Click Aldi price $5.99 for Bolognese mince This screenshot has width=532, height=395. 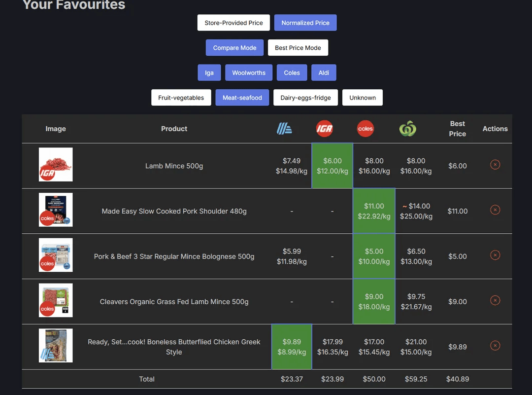click(x=292, y=251)
